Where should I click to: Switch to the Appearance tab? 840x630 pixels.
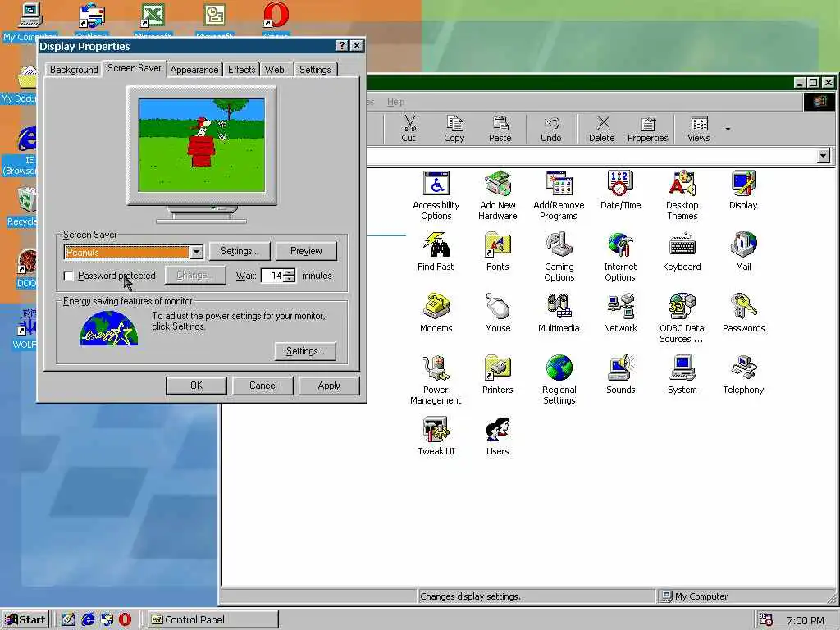pos(194,70)
